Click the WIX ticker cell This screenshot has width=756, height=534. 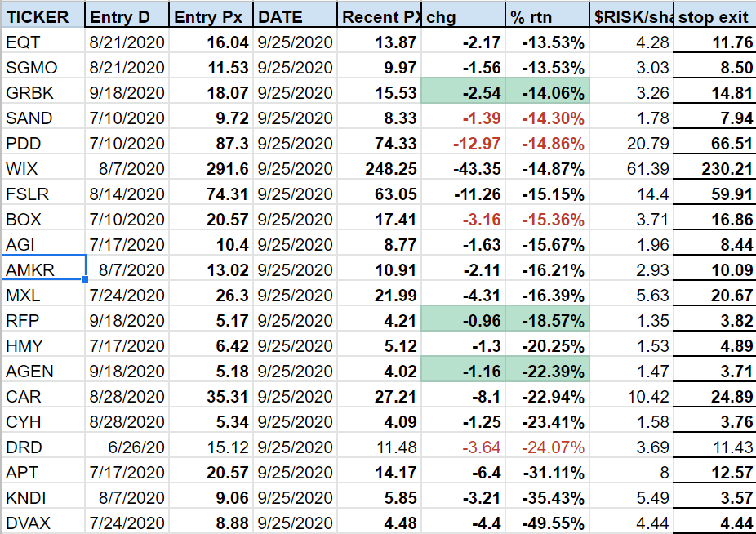point(43,168)
